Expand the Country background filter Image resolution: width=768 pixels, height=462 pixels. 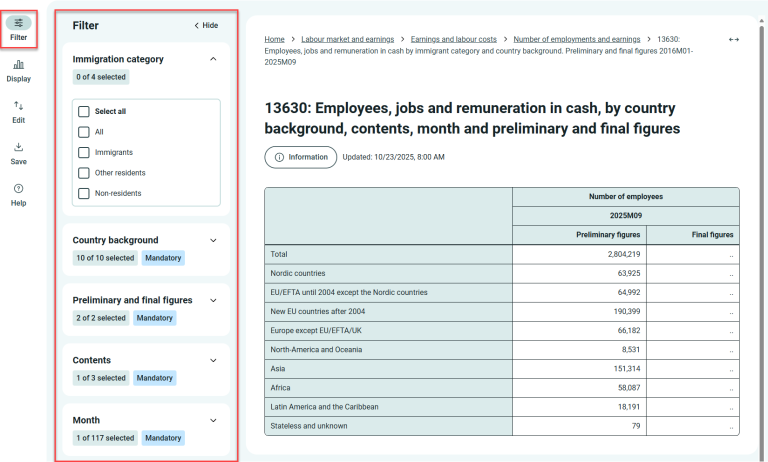point(213,240)
